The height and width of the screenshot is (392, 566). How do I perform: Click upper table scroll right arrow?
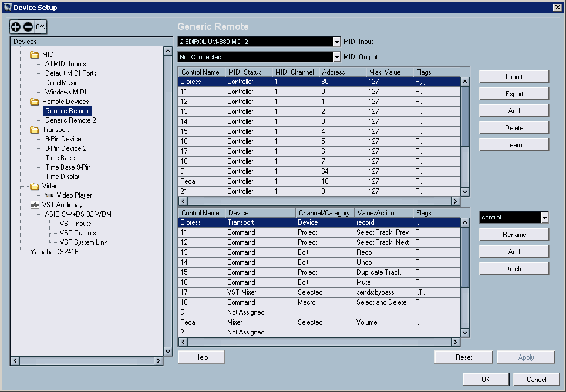click(456, 201)
